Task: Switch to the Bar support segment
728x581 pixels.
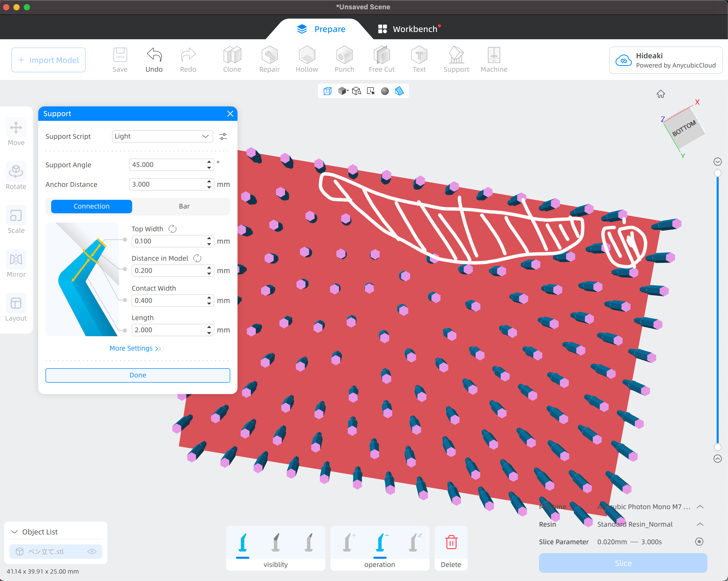Action: tap(184, 206)
